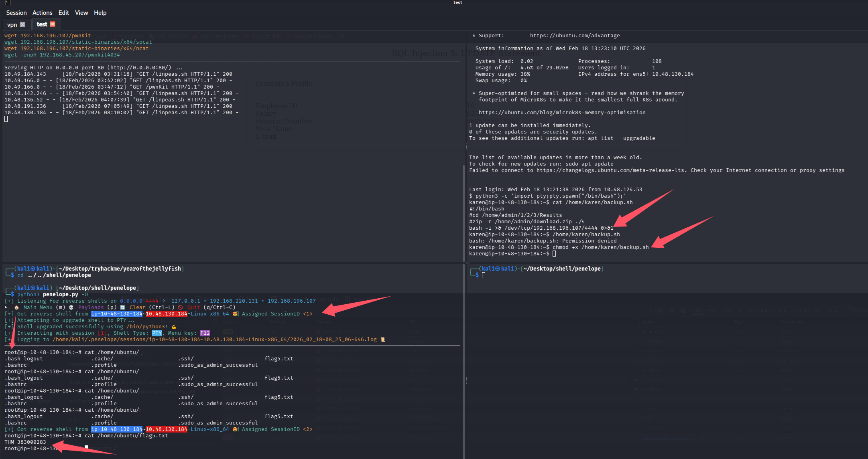Open the Actions menu

(x=42, y=13)
